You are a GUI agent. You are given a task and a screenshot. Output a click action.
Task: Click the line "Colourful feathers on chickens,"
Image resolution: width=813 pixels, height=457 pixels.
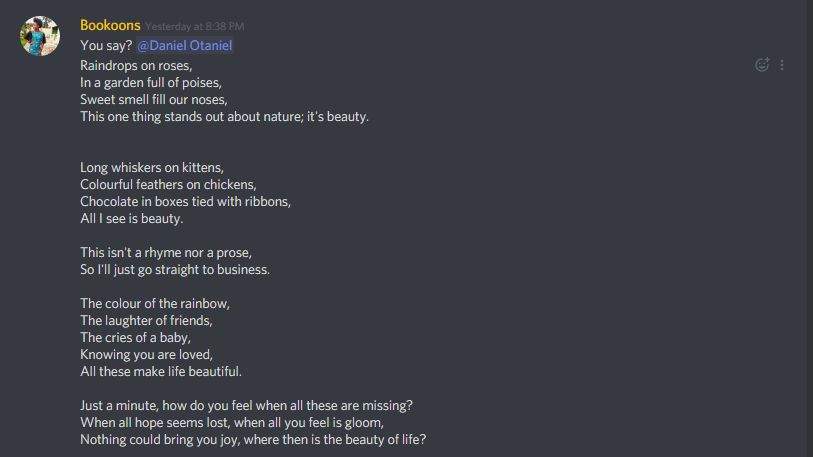pyautogui.click(x=169, y=185)
